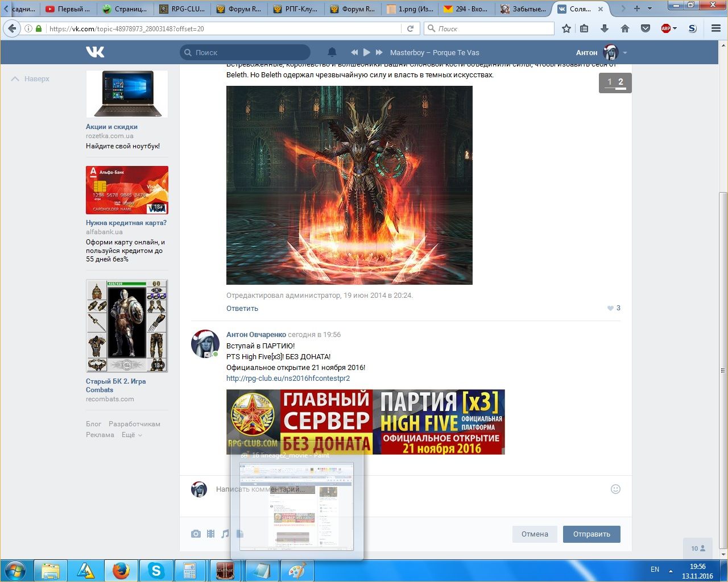Play the Masterboy track

pyautogui.click(x=367, y=52)
